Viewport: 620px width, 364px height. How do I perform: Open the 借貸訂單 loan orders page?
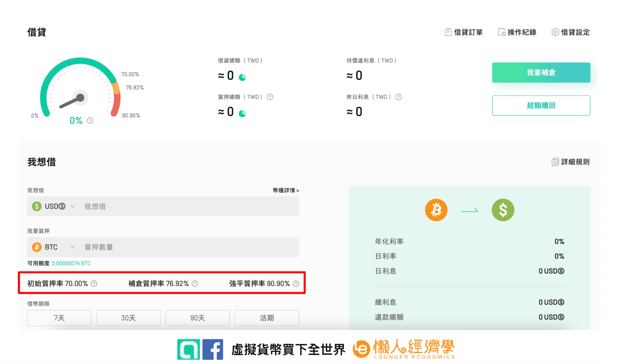coord(463,32)
